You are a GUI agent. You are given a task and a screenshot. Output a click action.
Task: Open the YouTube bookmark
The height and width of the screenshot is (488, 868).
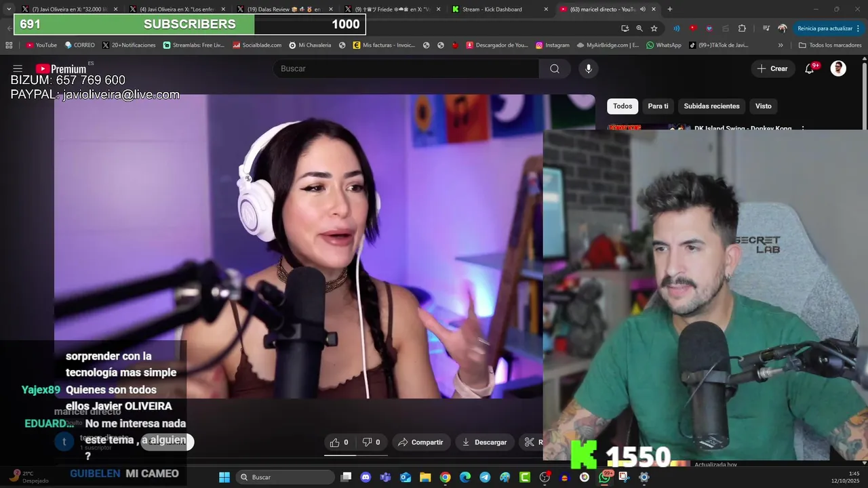pyautogui.click(x=41, y=45)
